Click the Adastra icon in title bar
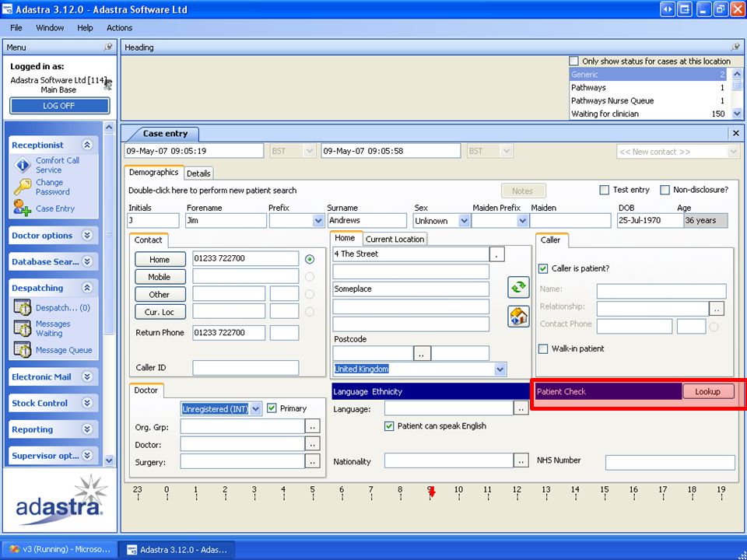747x560 pixels. click(x=7, y=9)
